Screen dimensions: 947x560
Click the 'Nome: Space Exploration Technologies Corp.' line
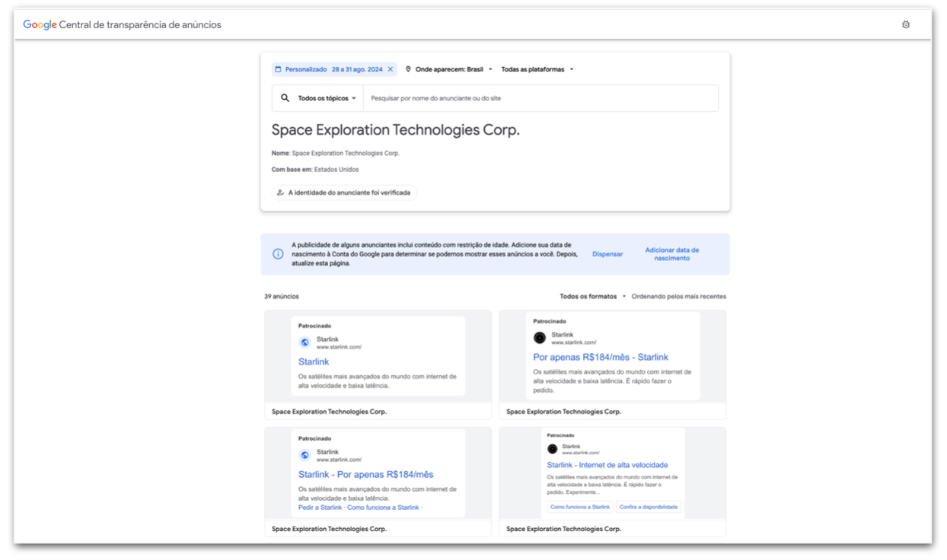coord(336,153)
